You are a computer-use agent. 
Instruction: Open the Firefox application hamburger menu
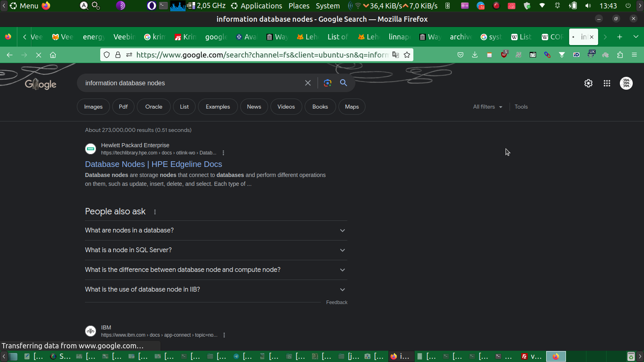(x=634, y=55)
